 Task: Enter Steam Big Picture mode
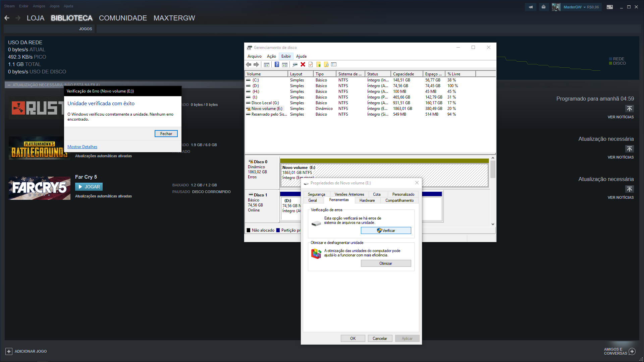pyautogui.click(x=610, y=7)
